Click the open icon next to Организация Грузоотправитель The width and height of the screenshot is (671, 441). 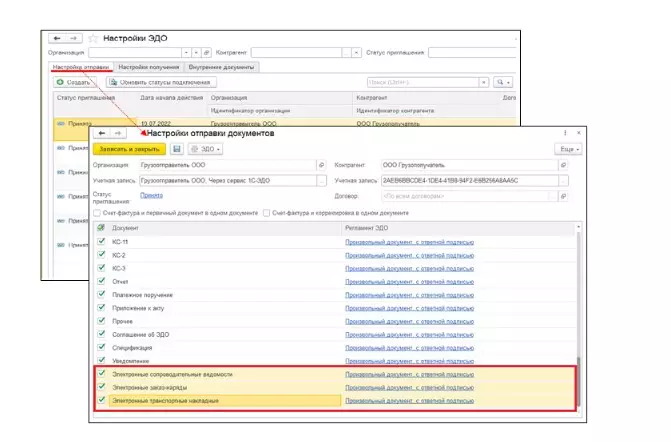click(322, 165)
